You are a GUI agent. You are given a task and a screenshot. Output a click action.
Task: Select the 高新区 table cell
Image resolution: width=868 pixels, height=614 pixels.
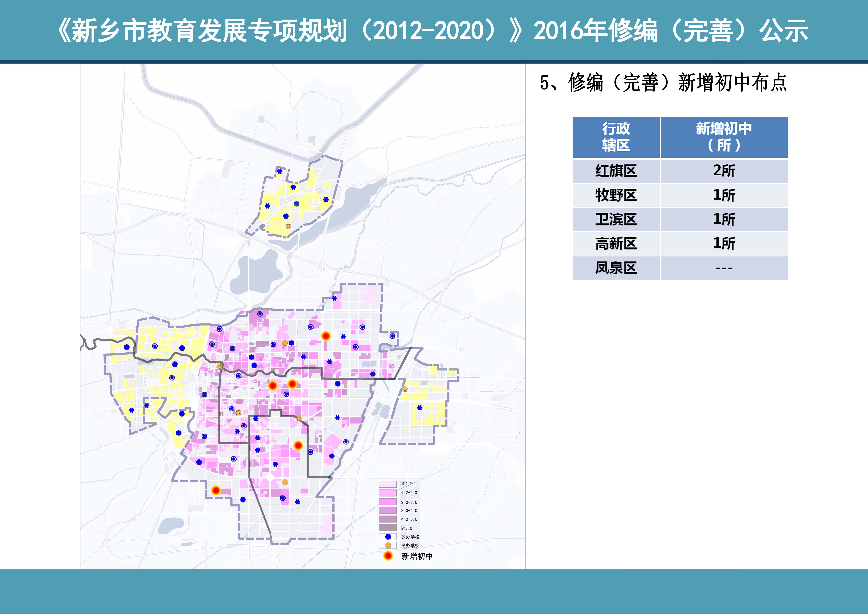tap(616, 244)
